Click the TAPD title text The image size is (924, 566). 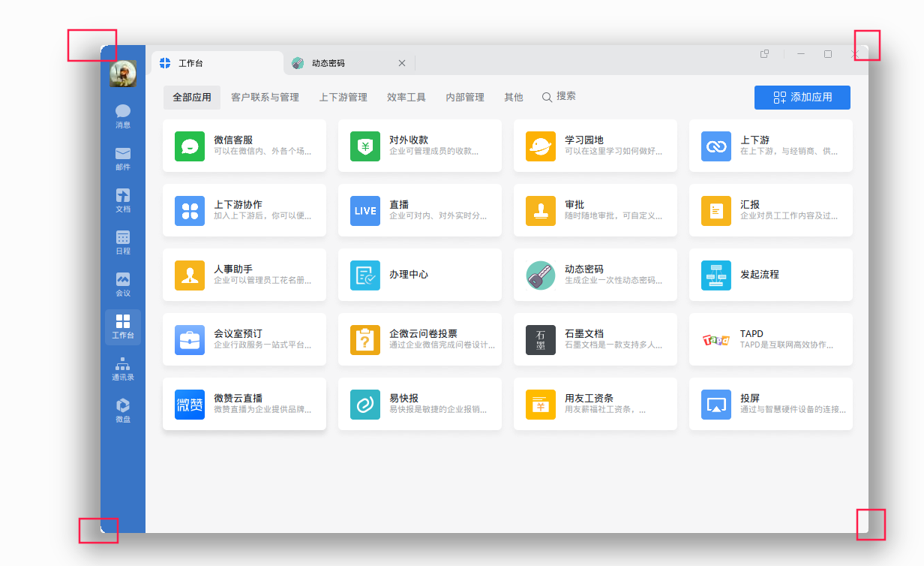coord(751,333)
